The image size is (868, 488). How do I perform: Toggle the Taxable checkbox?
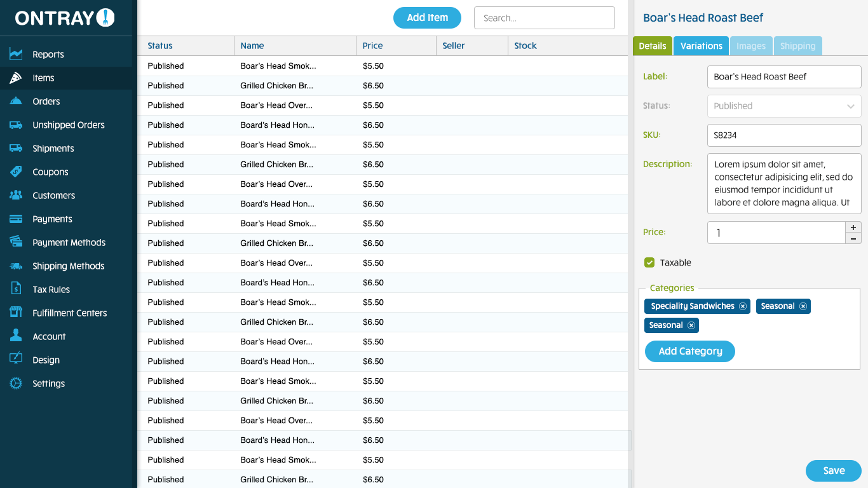pyautogui.click(x=649, y=262)
